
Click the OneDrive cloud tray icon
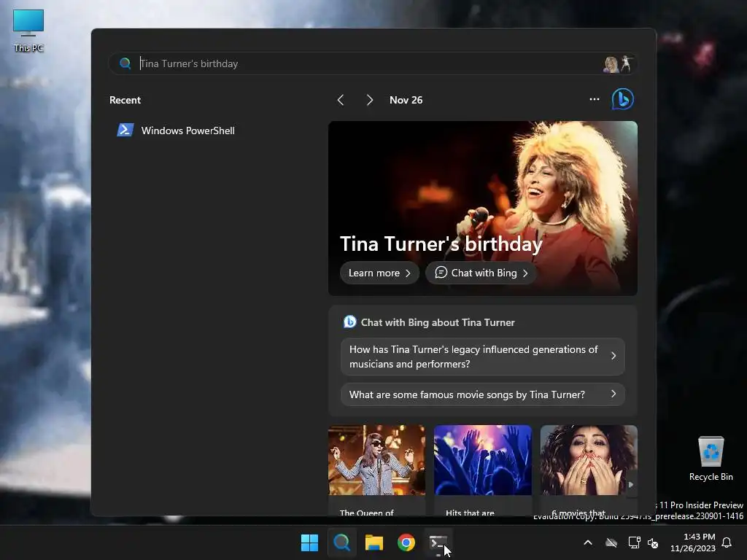click(x=611, y=542)
